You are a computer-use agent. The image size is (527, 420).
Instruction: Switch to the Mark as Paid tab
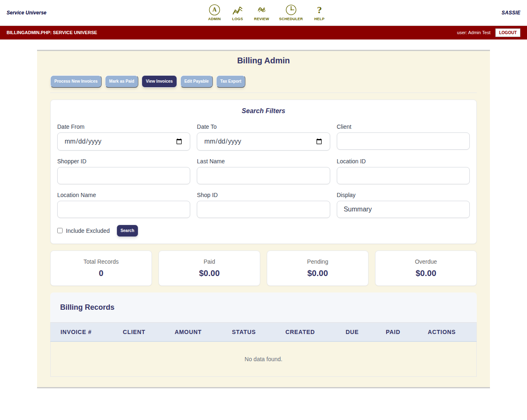click(121, 81)
